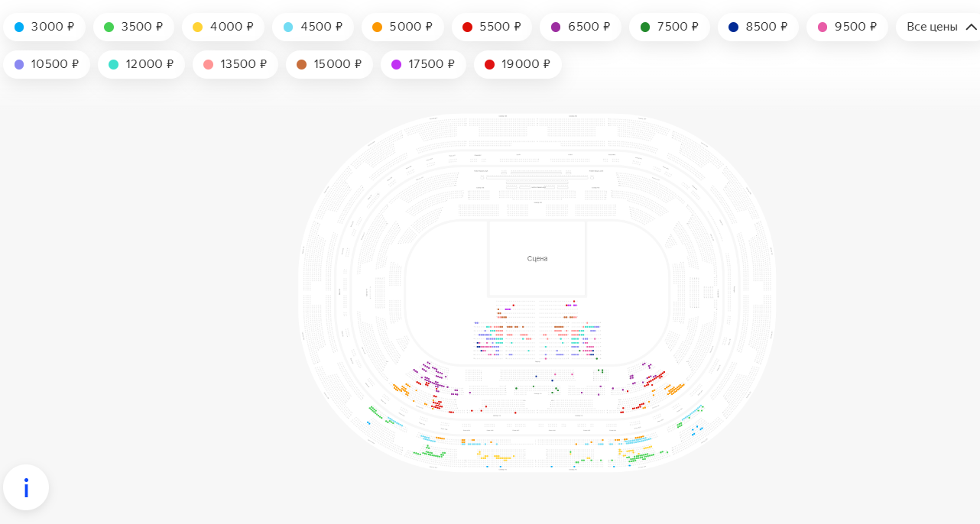Filter seats by 12000 ₽ price
The width and height of the screenshot is (980, 524).
pos(141,64)
